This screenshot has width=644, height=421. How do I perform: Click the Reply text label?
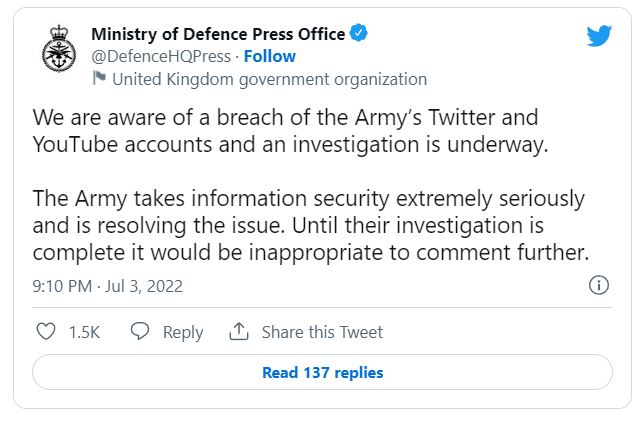(x=183, y=332)
